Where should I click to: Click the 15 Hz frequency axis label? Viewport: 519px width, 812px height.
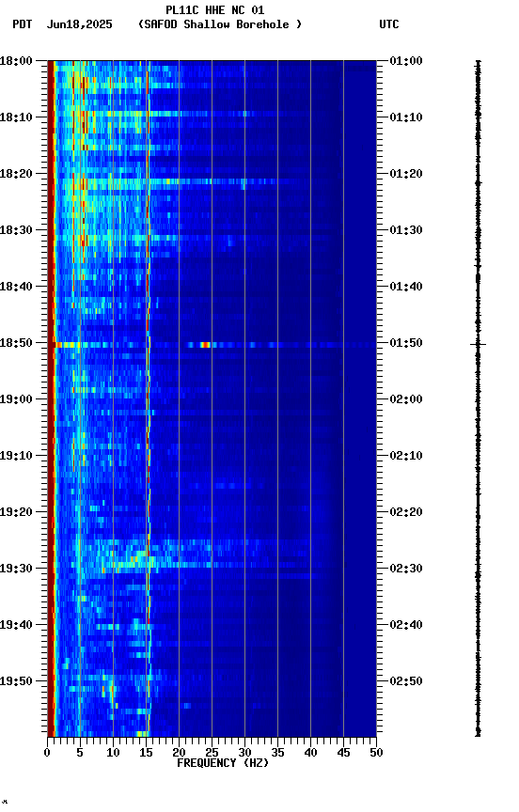(146, 753)
